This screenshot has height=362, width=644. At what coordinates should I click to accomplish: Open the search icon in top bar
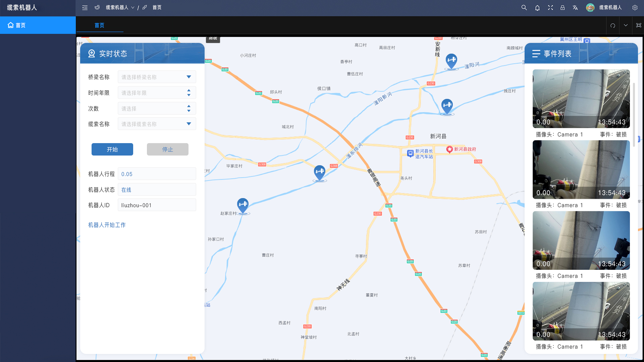click(x=524, y=7)
